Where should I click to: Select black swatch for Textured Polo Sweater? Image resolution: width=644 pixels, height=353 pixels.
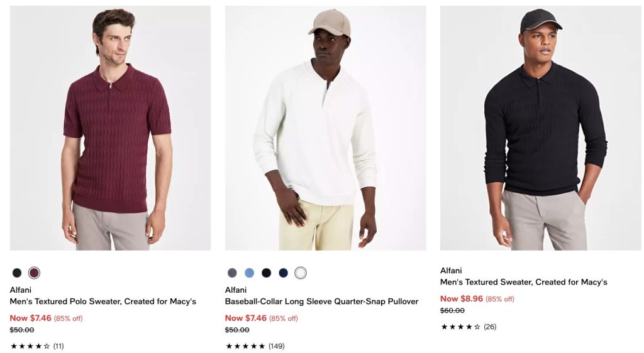click(17, 273)
